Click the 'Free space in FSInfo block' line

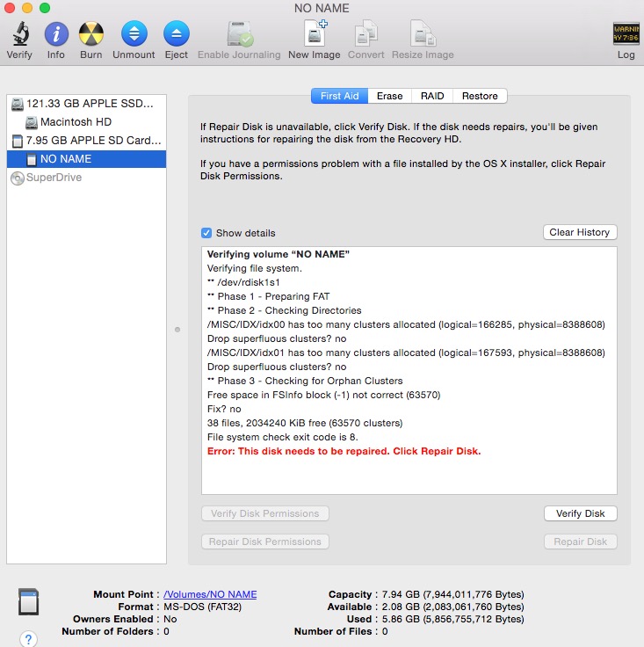pyautogui.click(x=323, y=396)
